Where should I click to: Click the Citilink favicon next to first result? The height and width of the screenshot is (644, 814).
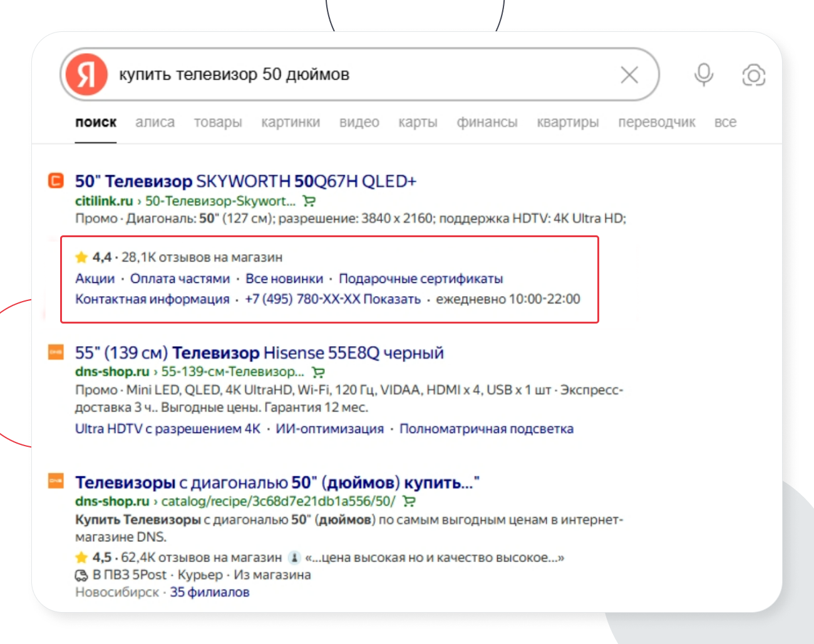(x=56, y=181)
